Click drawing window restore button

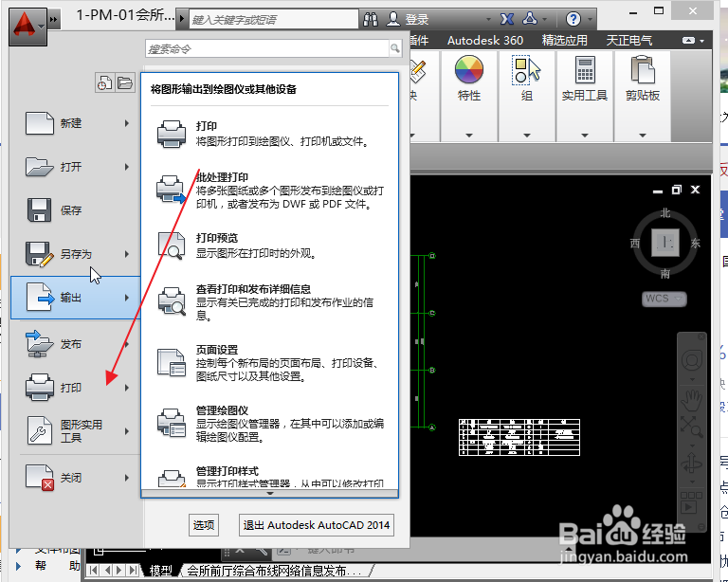click(x=677, y=190)
